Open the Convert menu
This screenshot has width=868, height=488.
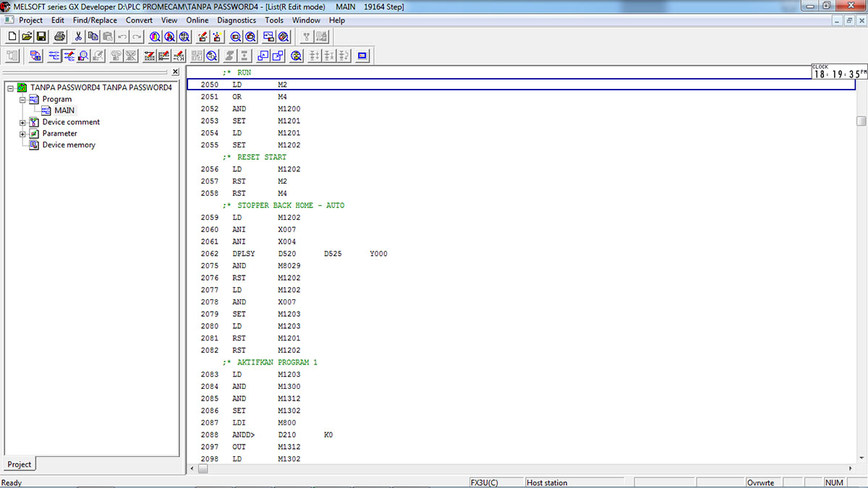139,20
